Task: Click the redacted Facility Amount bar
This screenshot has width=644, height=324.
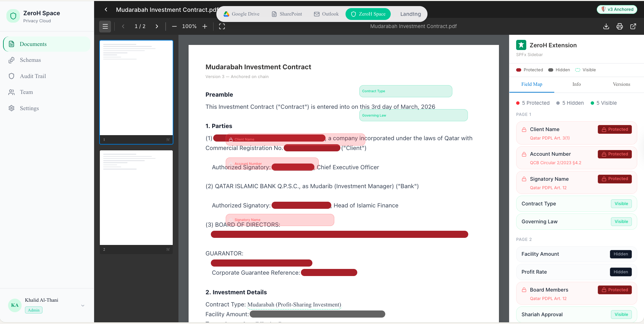Action: pyautogui.click(x=317, y=314)
